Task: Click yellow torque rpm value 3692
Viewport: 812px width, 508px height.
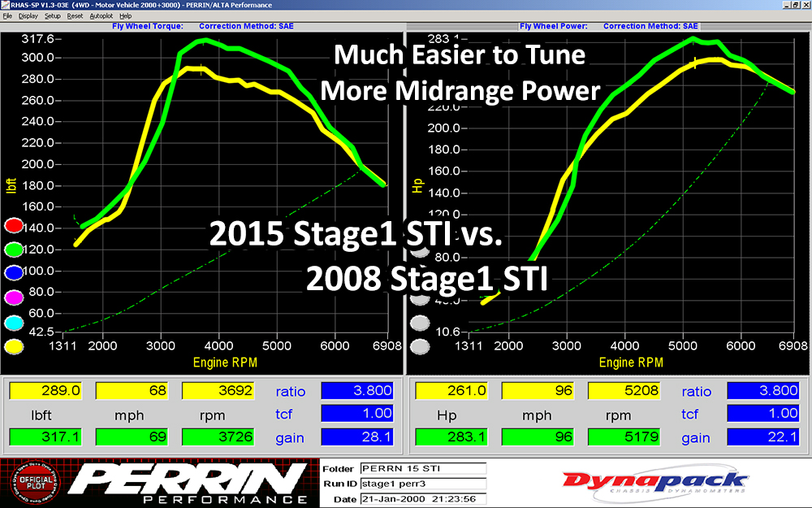Action: pyautogui.click(x=218, y=390)
